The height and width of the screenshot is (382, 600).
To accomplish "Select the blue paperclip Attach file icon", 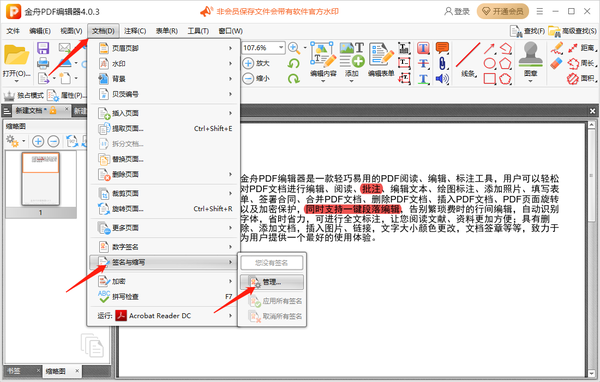I will (442, 64).
